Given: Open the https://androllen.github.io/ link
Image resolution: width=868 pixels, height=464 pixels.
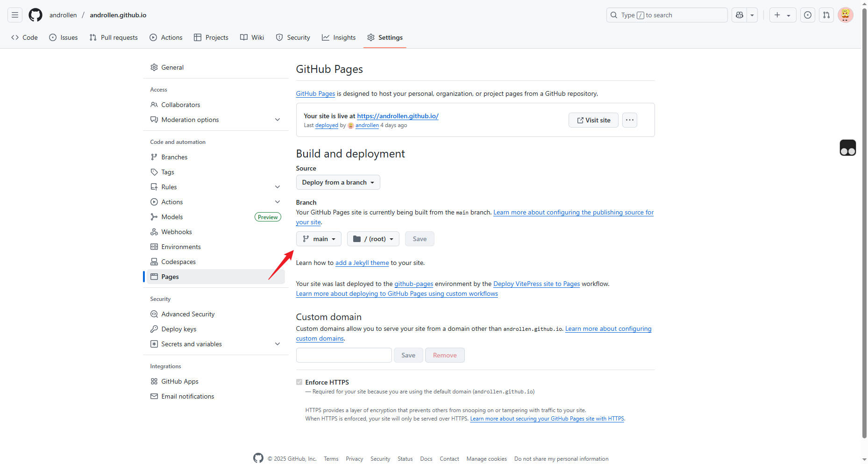Looking at the screenshot, I should tap(398, 116).
